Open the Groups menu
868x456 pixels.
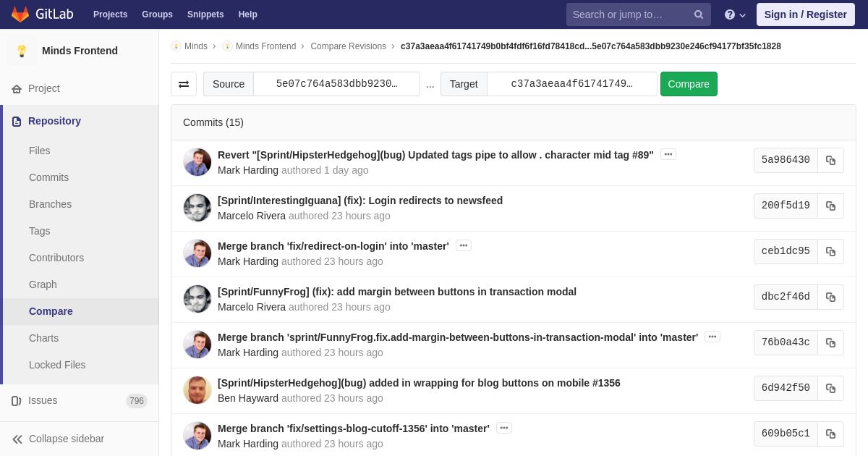pos(157,14)
